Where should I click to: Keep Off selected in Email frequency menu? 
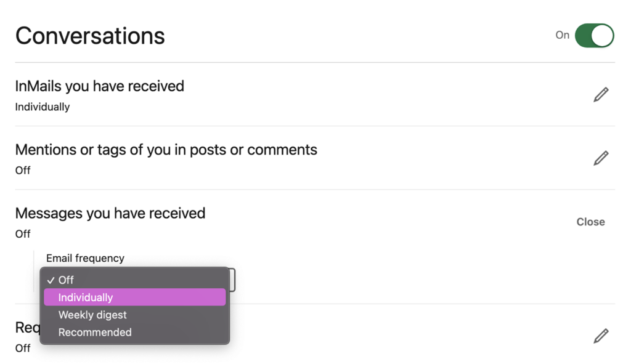coord(65,280)
